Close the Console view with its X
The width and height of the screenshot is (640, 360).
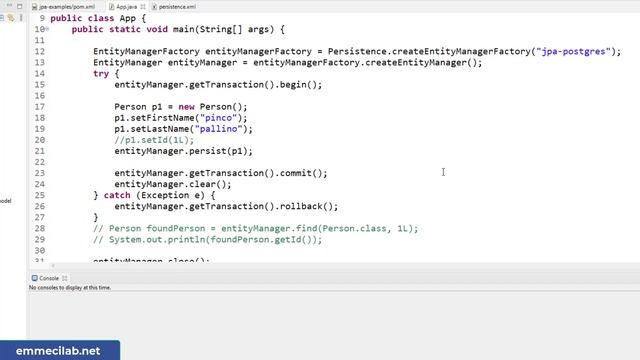[x=65, y=278]
